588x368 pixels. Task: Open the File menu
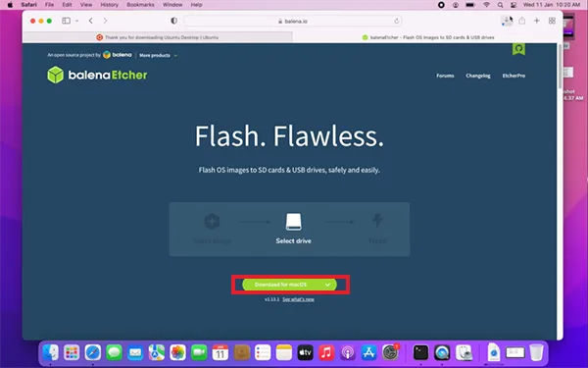pyautogui.click(x=49, y=5)
